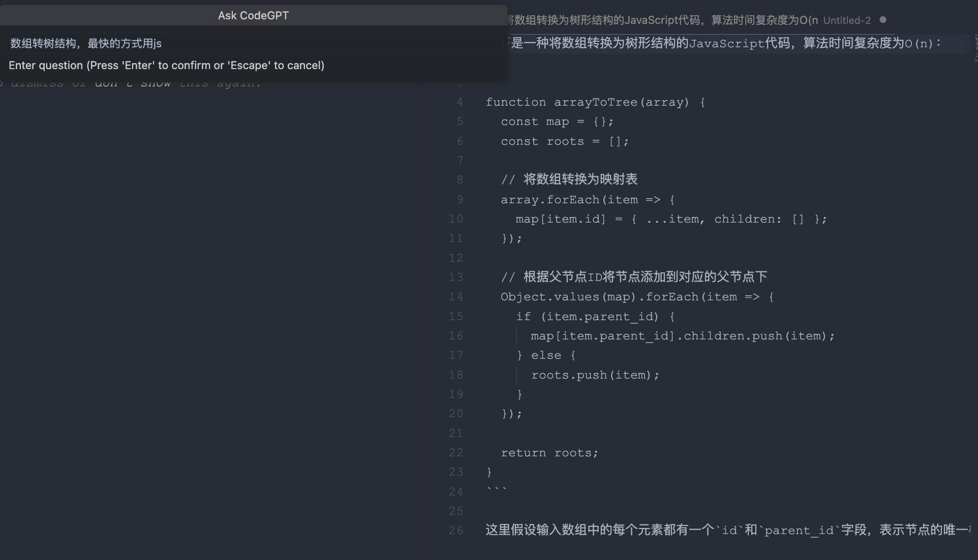Click line number 14 in the gutter
Screen dimensions: 978x560
pyautogui.click(x=456, y=297)
